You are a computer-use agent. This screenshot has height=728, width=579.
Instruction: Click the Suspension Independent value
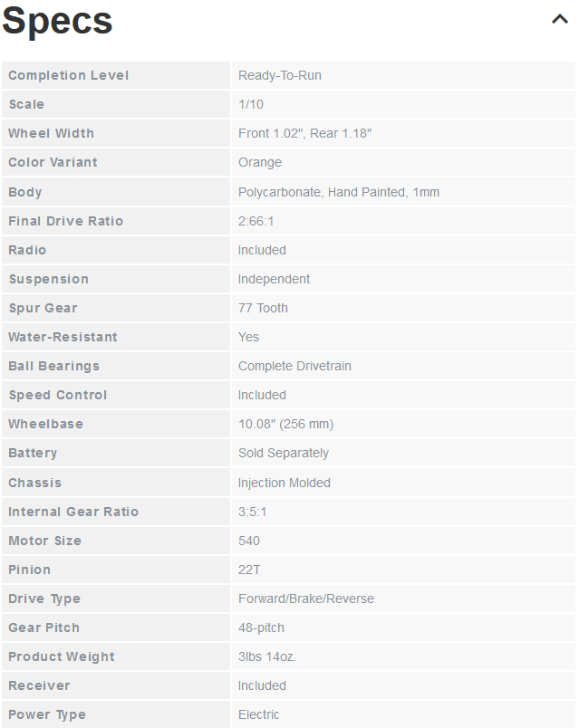tap(274, 279)
